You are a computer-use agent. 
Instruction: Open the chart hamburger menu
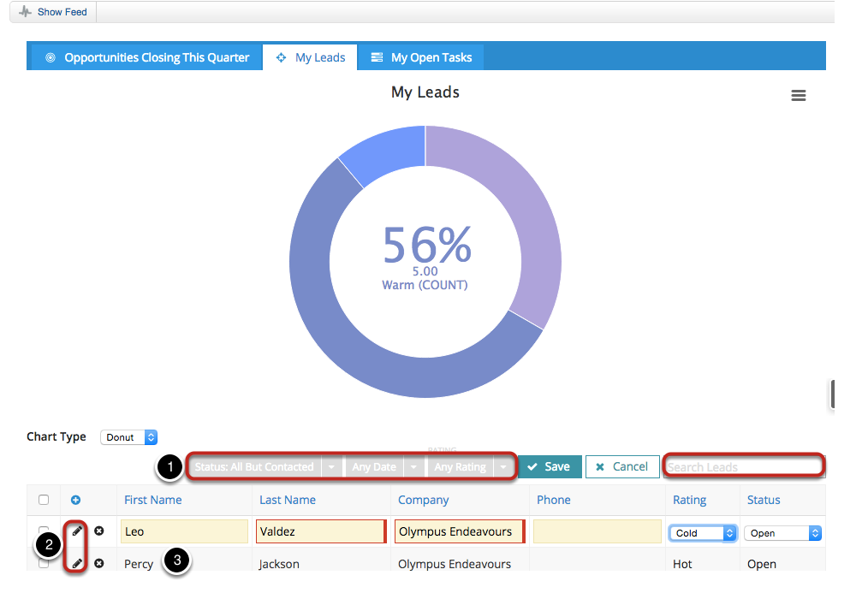[x=798, y=96]
